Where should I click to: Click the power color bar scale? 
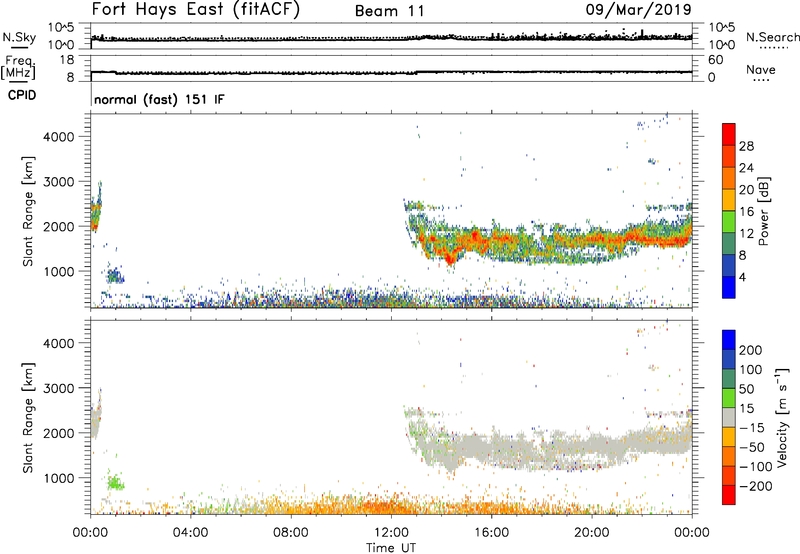[x=729, y=211]
